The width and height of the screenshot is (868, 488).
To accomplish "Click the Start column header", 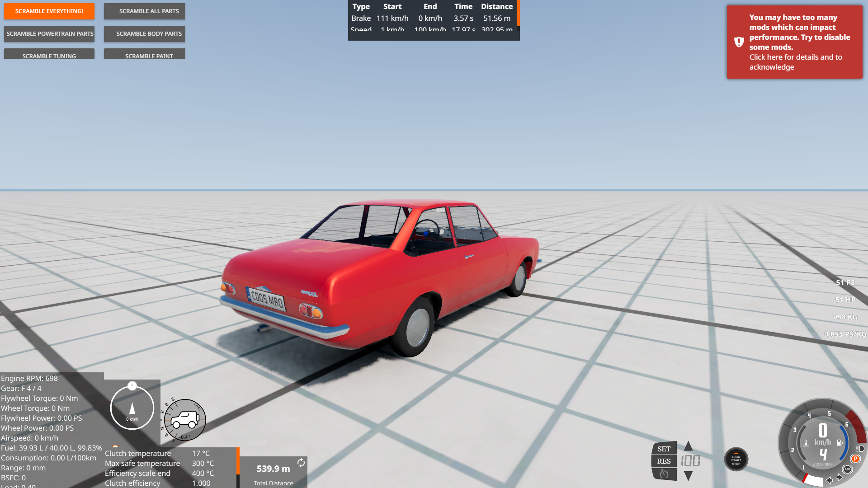I will coord(392,6).
